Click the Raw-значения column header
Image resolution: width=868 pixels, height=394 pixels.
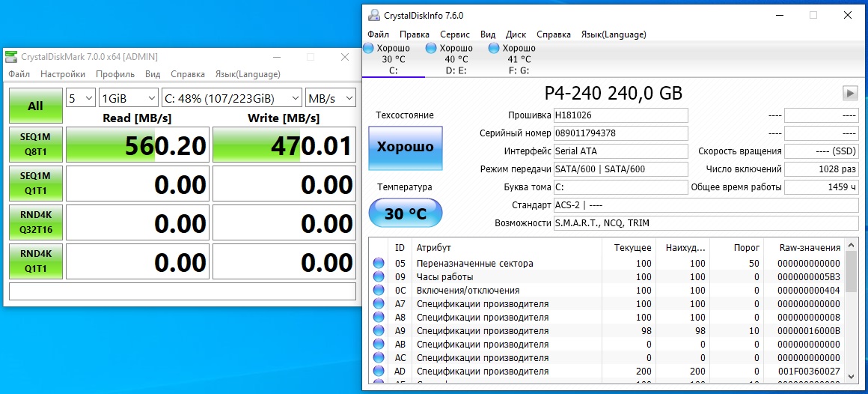804,247
